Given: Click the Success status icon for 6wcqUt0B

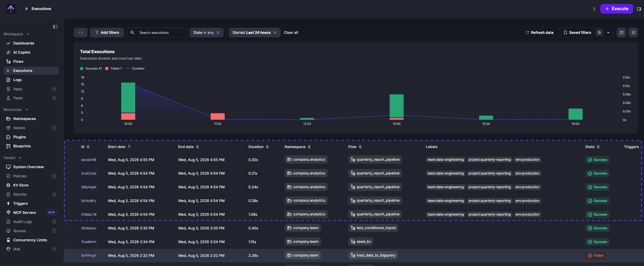Looking at the screenshot, I should (x=590, y=160).
